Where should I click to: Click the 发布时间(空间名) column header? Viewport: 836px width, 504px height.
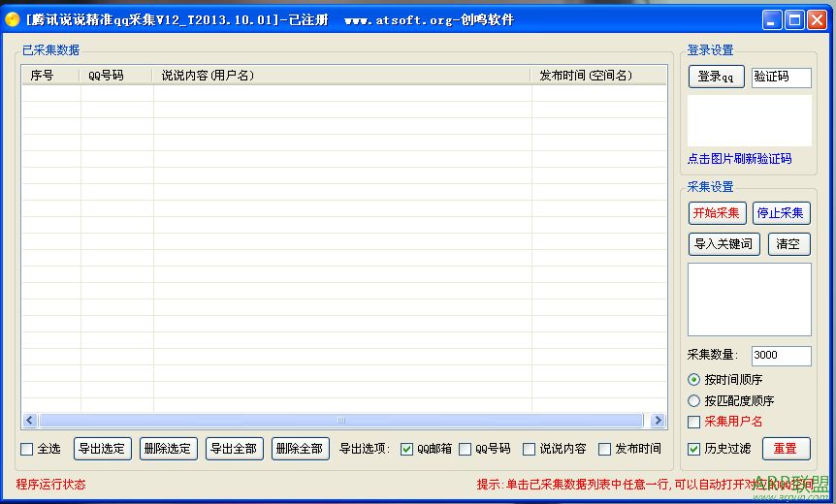[x=598, y=76]
